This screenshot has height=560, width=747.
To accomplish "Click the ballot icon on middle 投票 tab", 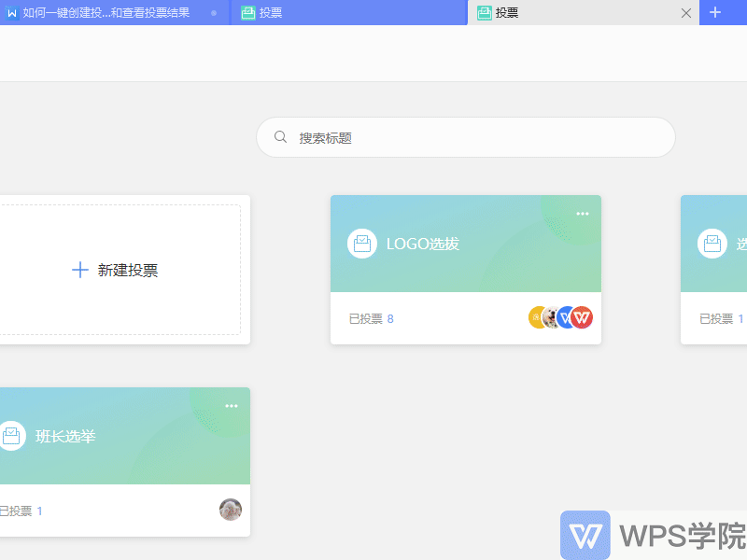I will [247, 13].
